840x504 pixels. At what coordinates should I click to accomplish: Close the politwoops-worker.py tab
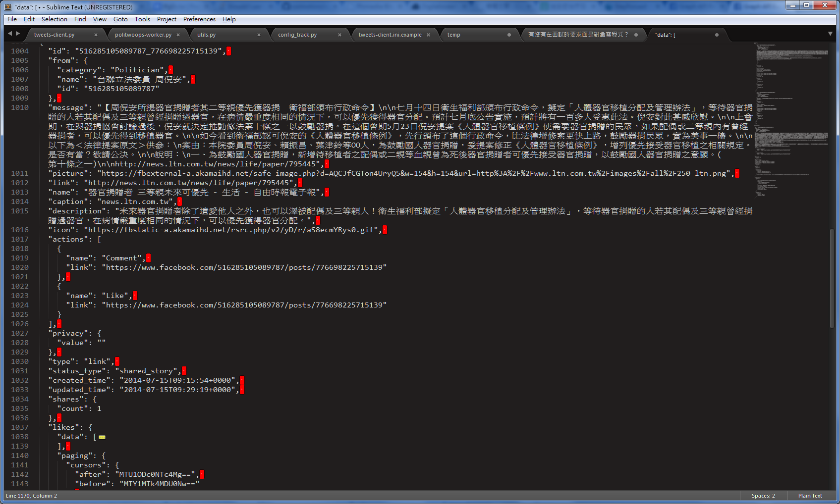pos(178,35)
